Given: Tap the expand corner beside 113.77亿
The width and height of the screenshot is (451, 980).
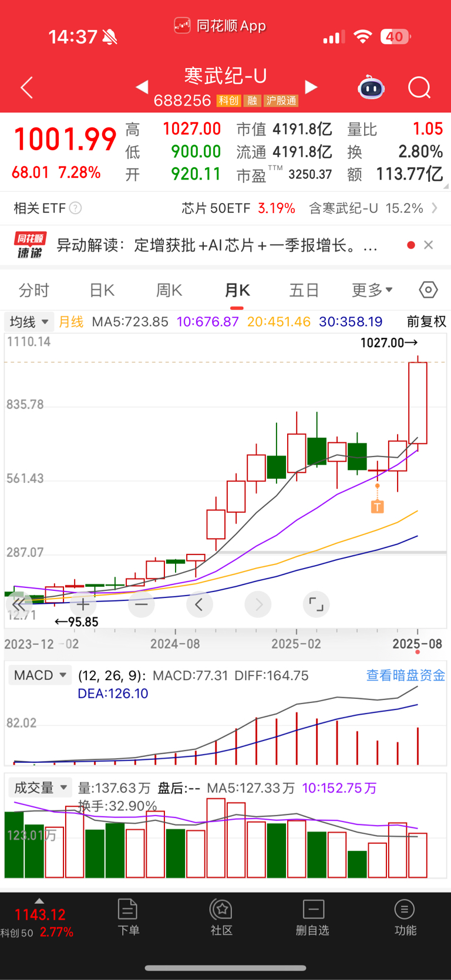Looking at the screenshot, I should tap(446, 186).
